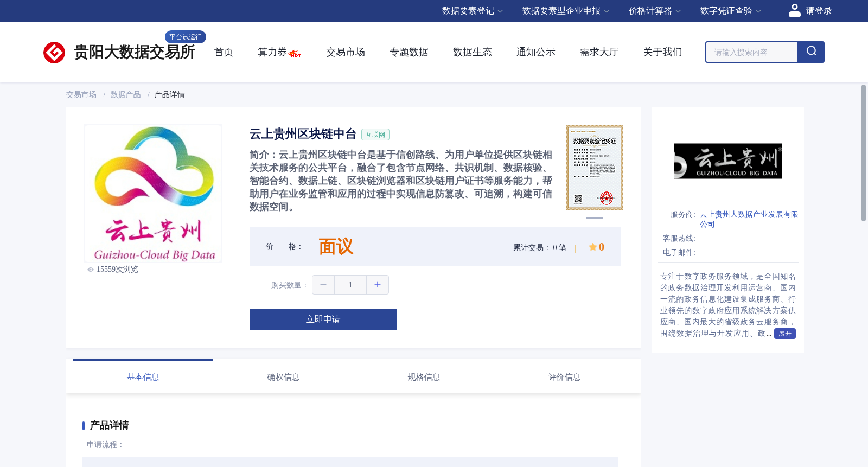Expand the 数字凭证查验 dropdown
Viewport: 868px width, 467px height.
pyautogui.click(x=731, y=11)
